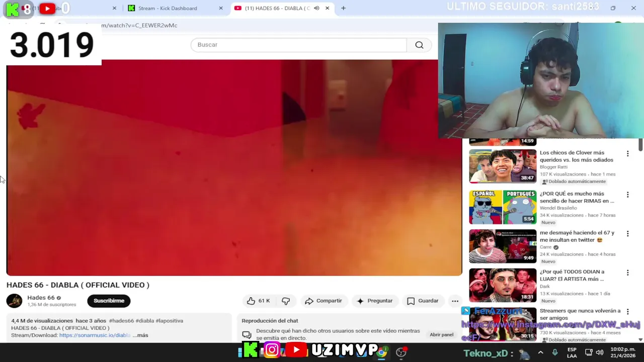The width and height of the screenshot is (644, 362).
Task: Subscribe with the Suscribirme button
Action: 109,301
